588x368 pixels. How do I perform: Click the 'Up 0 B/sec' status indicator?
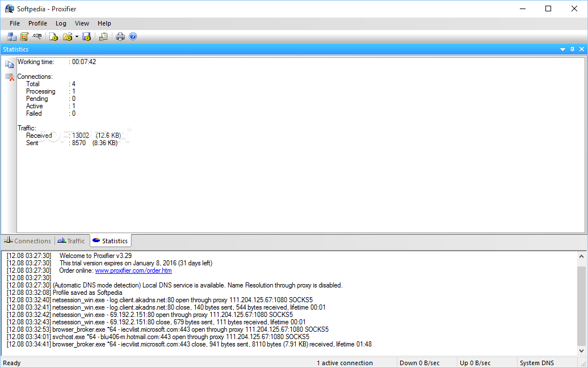(475, 363)
